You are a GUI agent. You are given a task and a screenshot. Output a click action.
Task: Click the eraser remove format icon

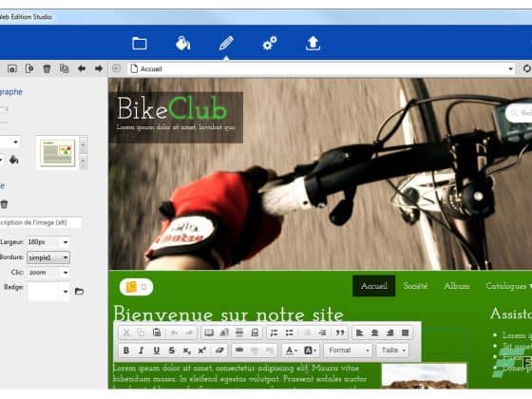(219, 351)
